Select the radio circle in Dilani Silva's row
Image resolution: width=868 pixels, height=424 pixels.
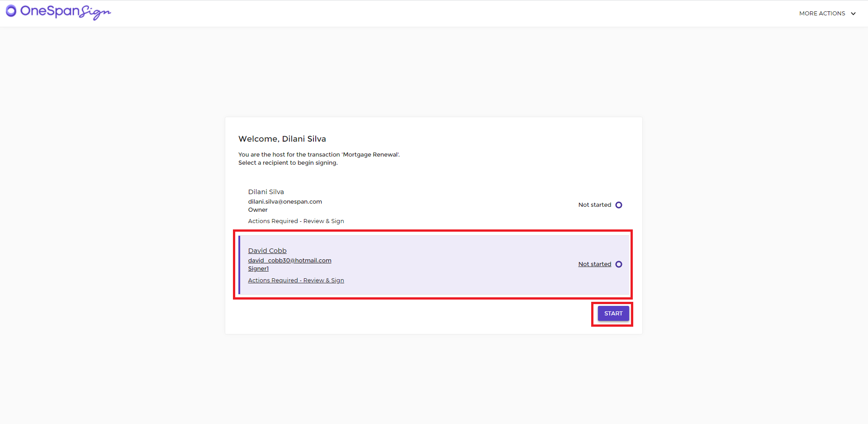(619, 205)
